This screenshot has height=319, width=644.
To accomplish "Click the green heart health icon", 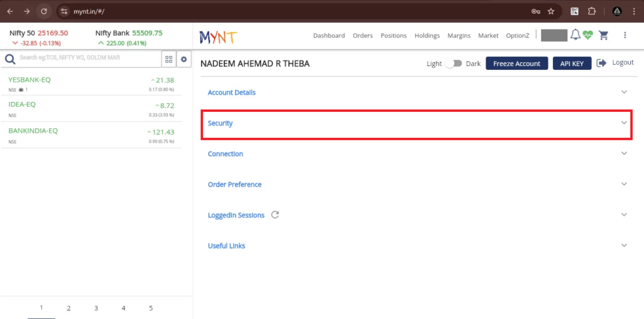I will 588,35.
